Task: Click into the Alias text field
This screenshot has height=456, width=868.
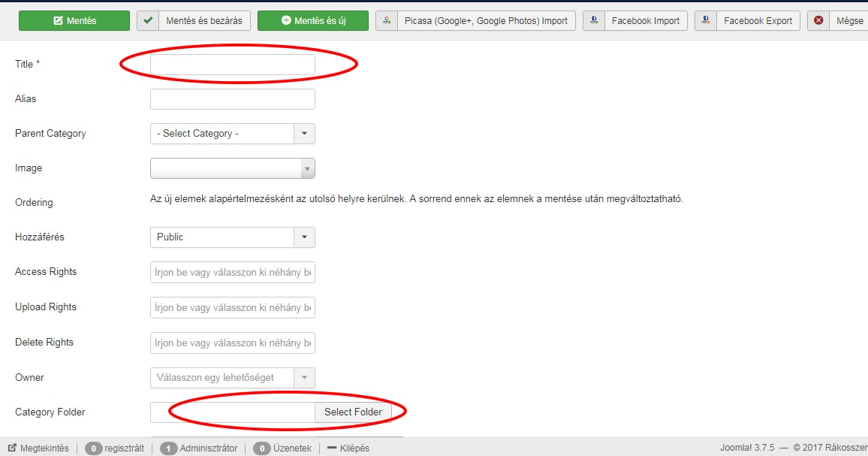Action: (233, 99)
